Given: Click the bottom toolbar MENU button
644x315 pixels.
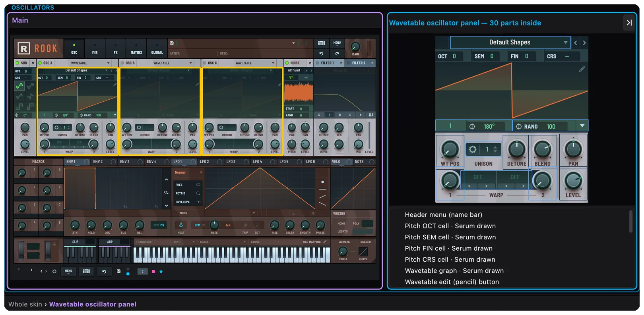Looking at the screenshot, I should pyautogui.click(x=68, y=271).
